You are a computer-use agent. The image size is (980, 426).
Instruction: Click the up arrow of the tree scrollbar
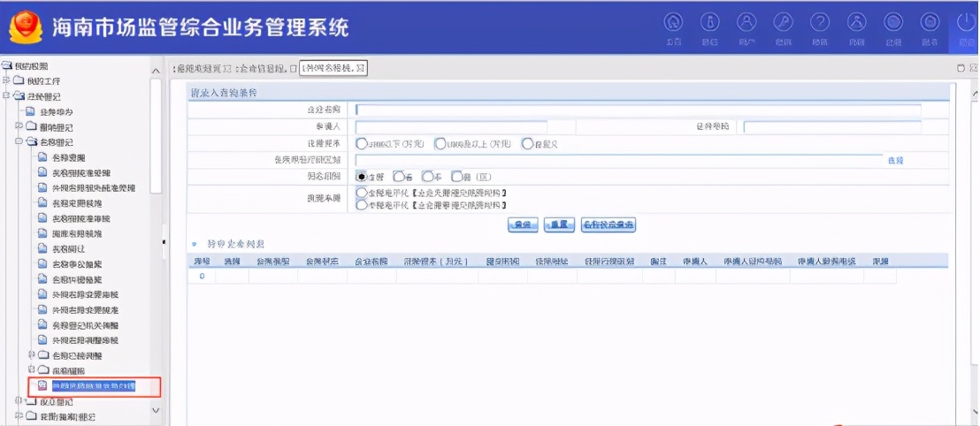tap(156, 71)
